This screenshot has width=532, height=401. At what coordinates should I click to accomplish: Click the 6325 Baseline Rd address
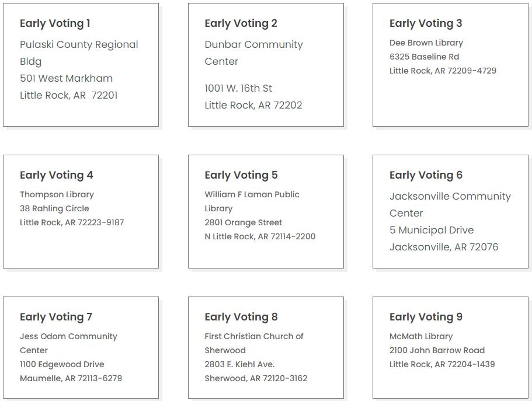[x=424, y=57]
